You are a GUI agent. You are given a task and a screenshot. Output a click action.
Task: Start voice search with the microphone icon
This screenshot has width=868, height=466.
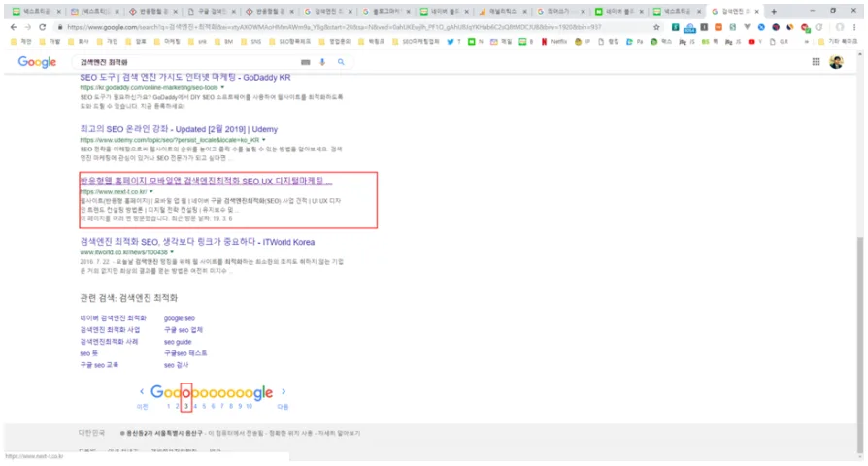322,62
